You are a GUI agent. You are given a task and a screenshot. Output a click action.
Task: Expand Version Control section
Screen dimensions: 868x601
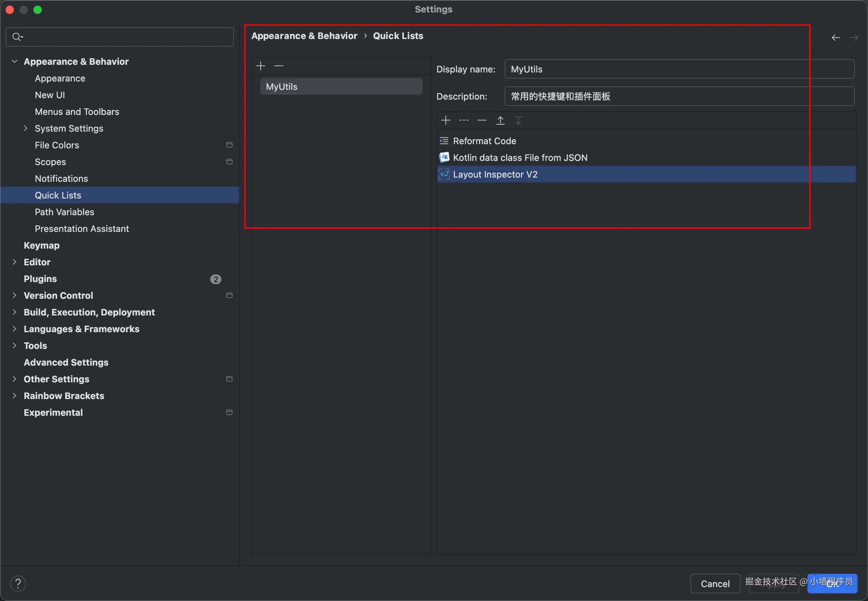pyautogui.click(x=14, y=295)
